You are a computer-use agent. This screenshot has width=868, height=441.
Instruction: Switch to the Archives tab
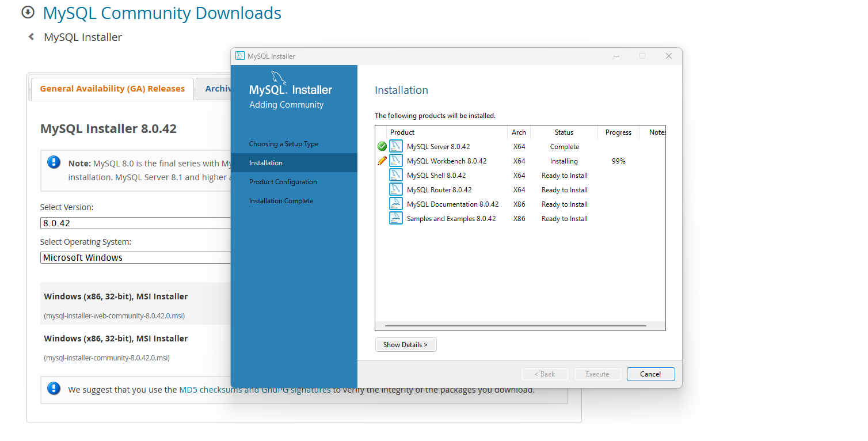214,89
